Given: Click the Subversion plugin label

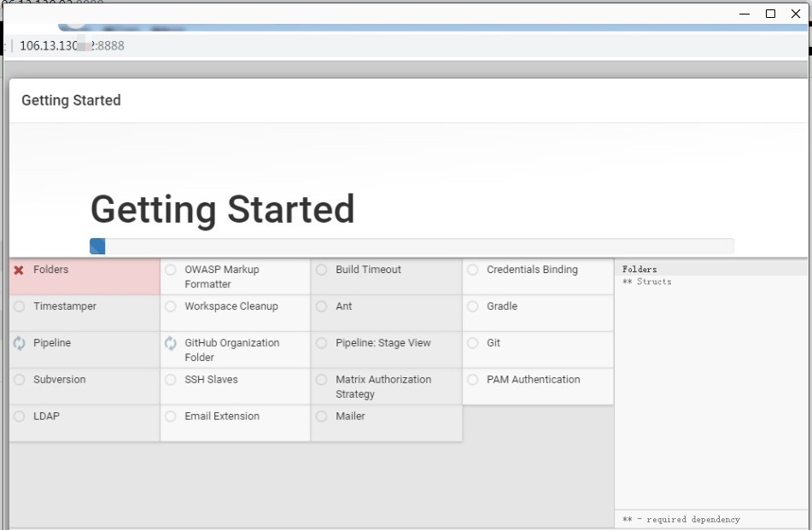Looking at the screenshot, I should click(x=59, y=380).
